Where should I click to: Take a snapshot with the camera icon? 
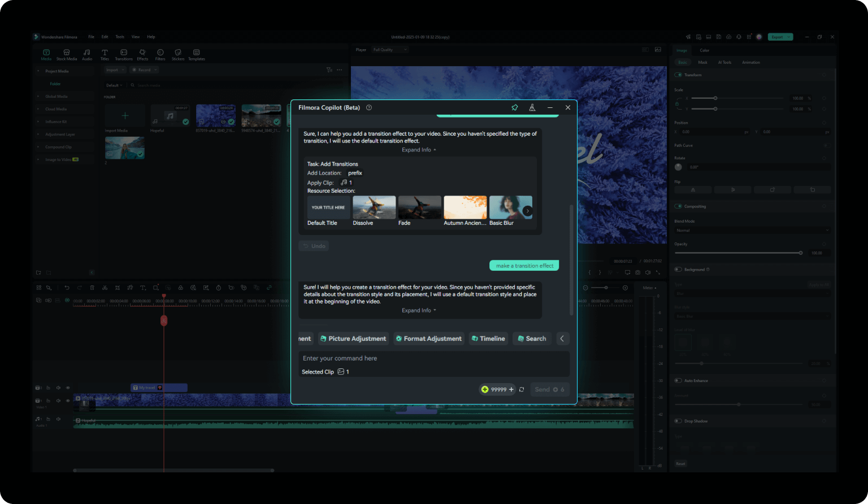coord(637,272)
